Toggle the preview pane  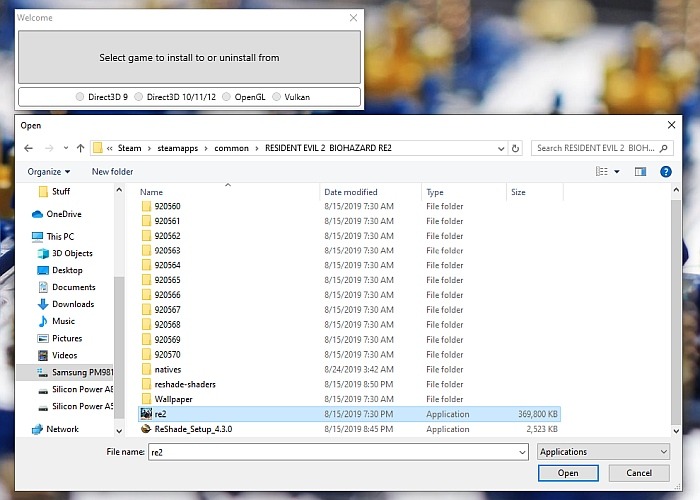[641, 172]
